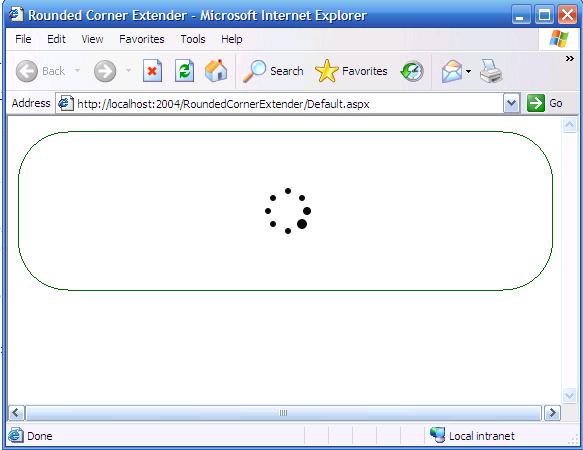This screenshot has width=583, height=450.
Task: Print the page with the printer icon
Action: (491, 71)
